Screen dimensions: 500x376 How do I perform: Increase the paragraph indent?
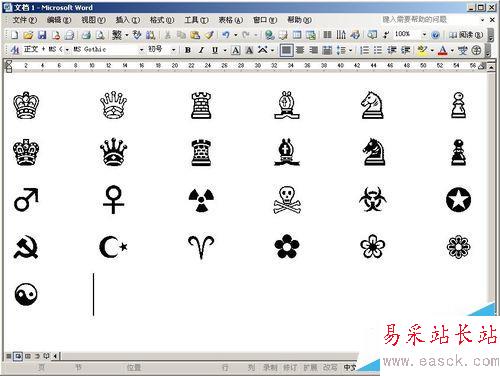[405, 50]
